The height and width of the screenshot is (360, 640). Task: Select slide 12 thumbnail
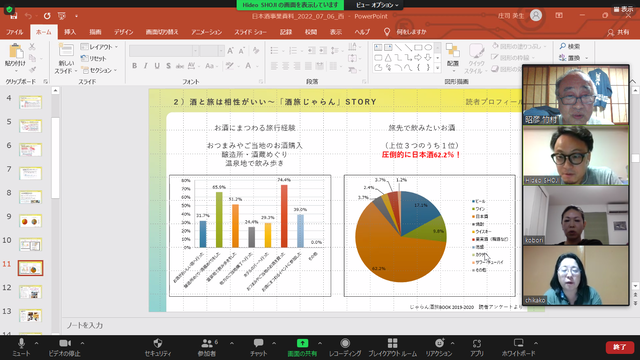point(30,292)
